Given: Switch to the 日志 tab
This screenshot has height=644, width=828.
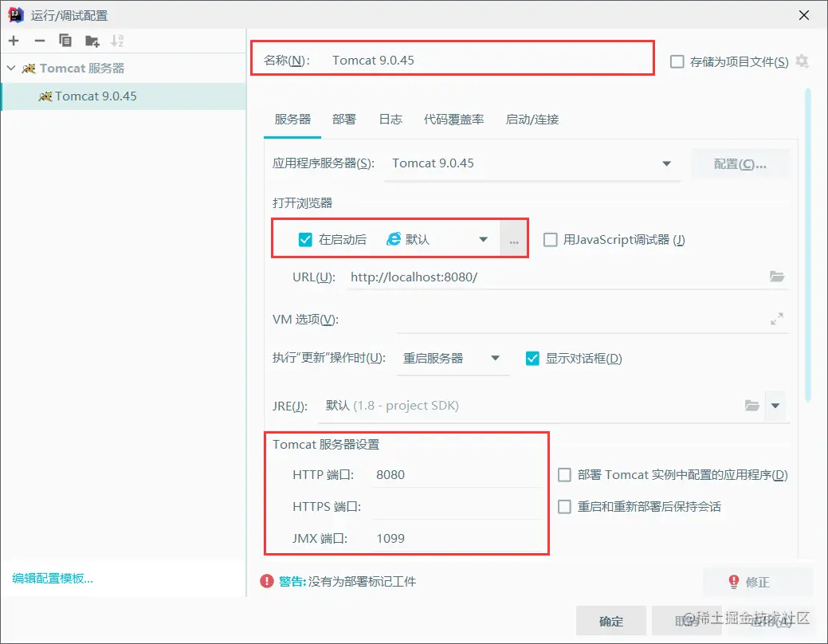Looking at the screenshot, I should pos(390,120).
